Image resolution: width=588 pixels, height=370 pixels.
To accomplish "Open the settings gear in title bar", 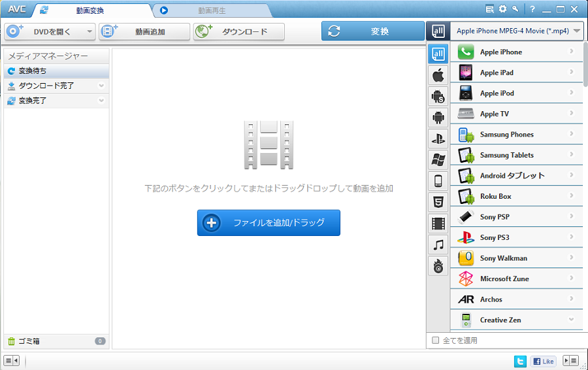I will [502, 9].
